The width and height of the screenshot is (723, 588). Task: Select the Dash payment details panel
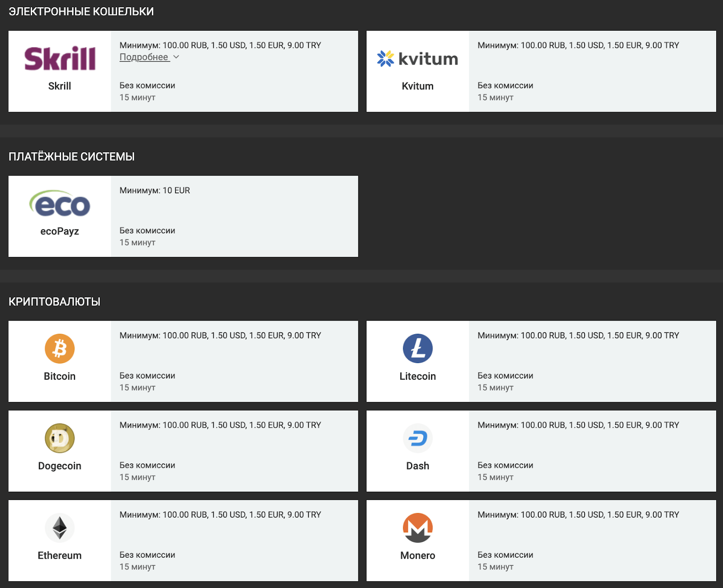tap(592, 451)
